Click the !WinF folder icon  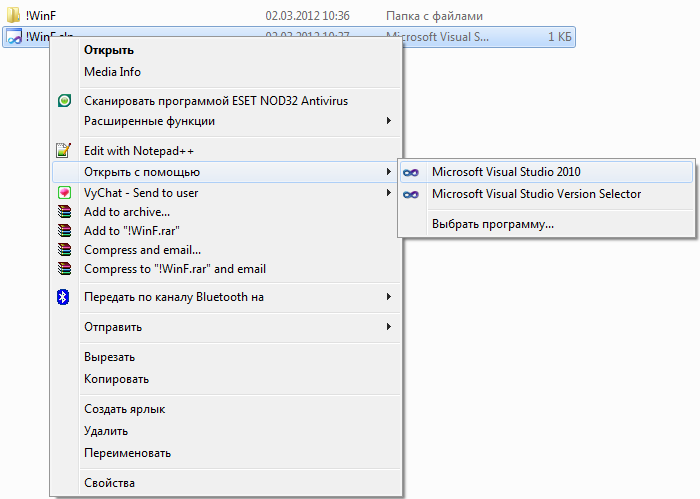(x=13, y=15)
